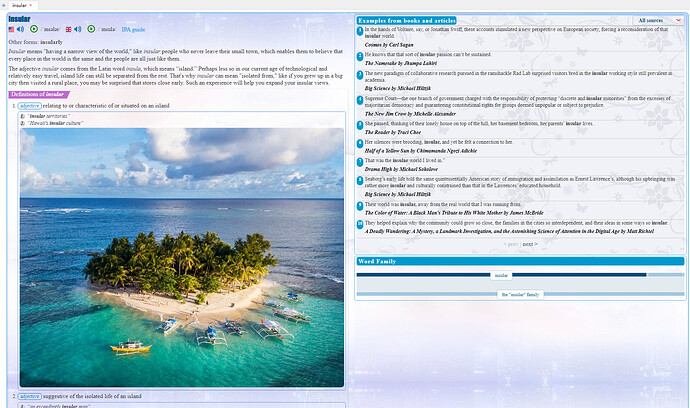690x408 pixels.
Task: Click the headword 'insular' title
Action: 19,19
